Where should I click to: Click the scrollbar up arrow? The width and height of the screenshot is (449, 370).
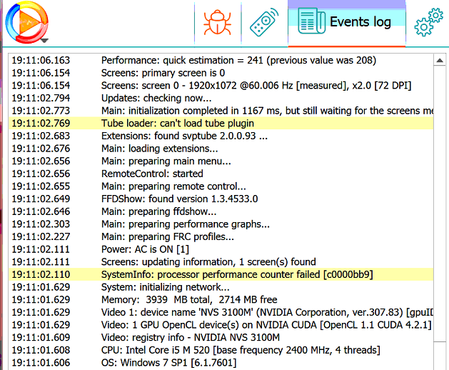coord(440,60)
